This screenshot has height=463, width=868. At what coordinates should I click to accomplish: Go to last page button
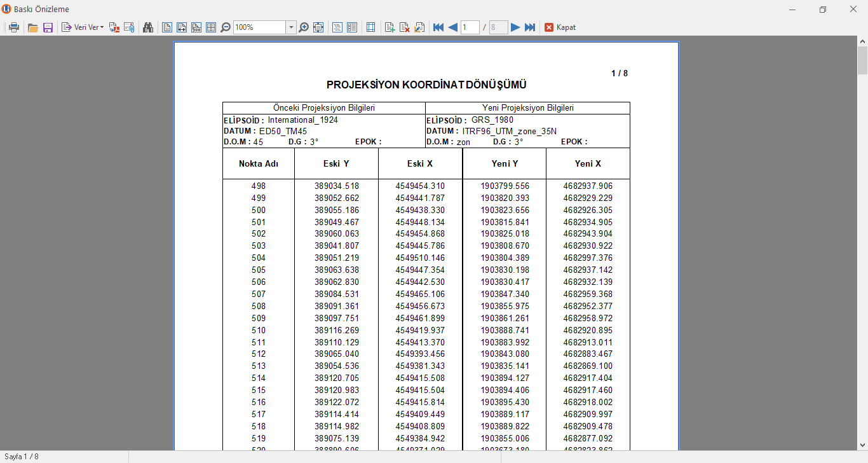coord(530,27)
